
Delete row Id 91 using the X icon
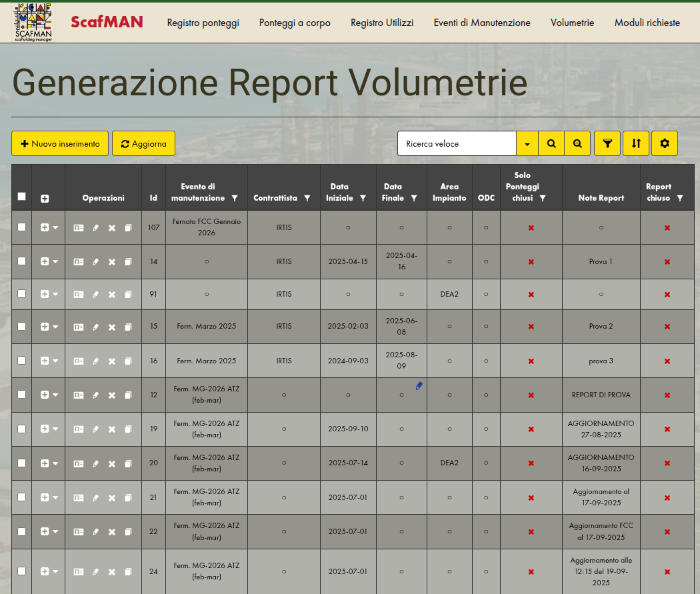(x=112, y=295)
